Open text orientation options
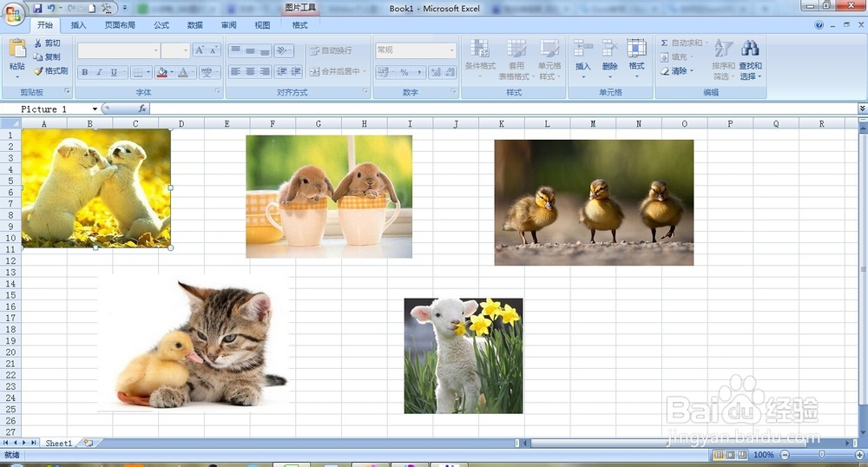 tap(284, 50)
